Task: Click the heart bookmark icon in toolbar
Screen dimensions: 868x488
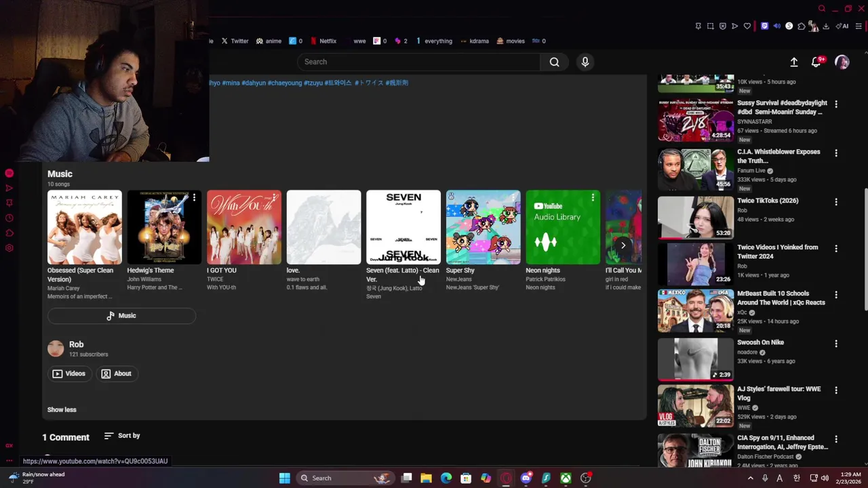Action: click(x=747, y=26)
